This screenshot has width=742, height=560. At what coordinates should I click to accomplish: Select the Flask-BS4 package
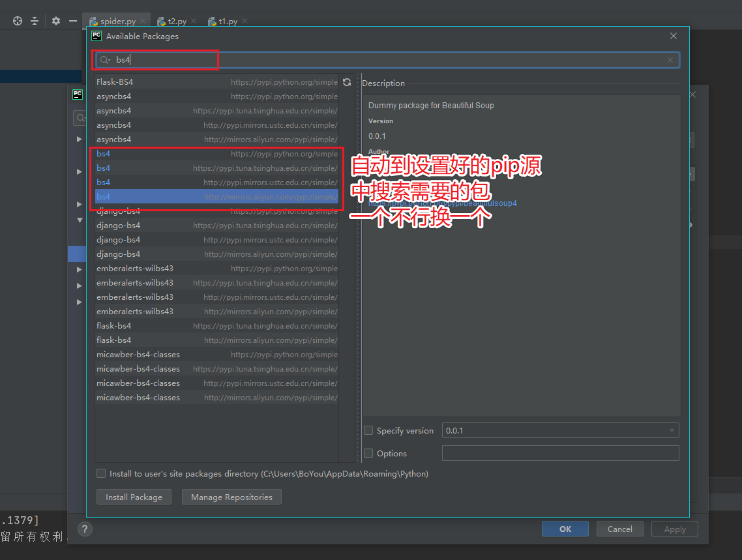(216, 82)
